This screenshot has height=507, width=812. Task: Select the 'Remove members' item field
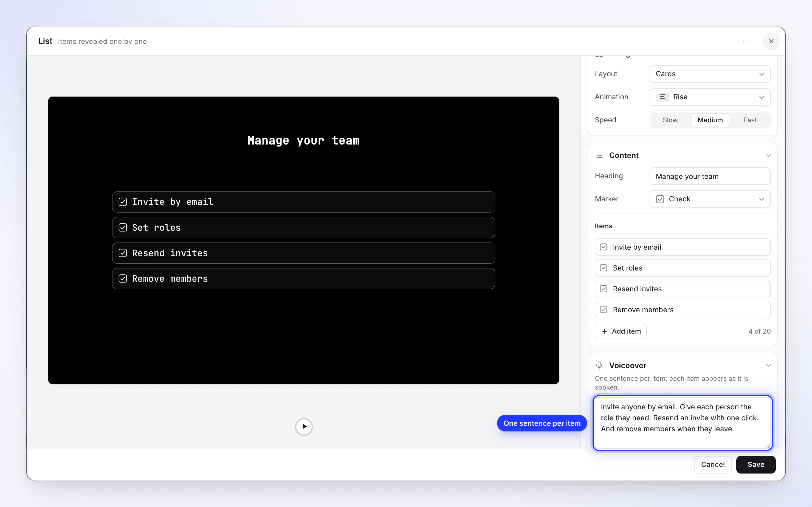(x=683, y=309)
